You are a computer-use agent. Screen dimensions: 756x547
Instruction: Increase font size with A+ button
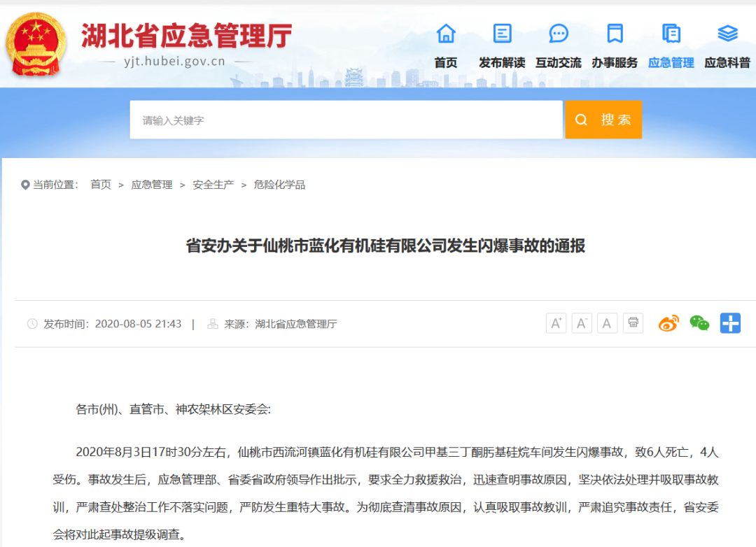(x=556, y=323)
